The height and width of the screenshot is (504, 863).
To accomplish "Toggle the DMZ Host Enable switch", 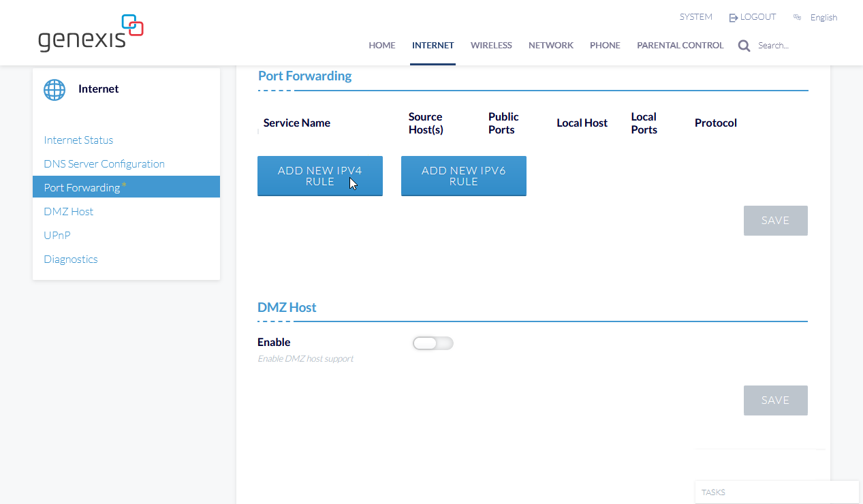I will pos(433,343).
